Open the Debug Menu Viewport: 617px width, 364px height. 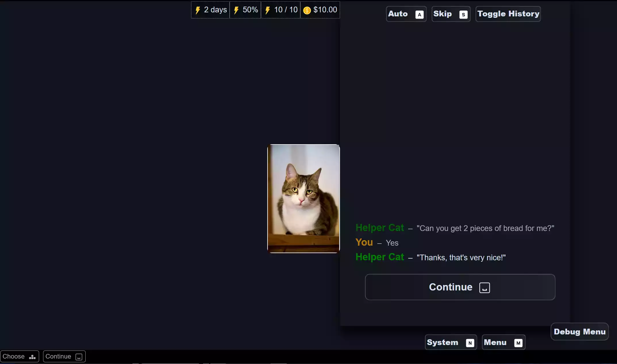(580, 331)
